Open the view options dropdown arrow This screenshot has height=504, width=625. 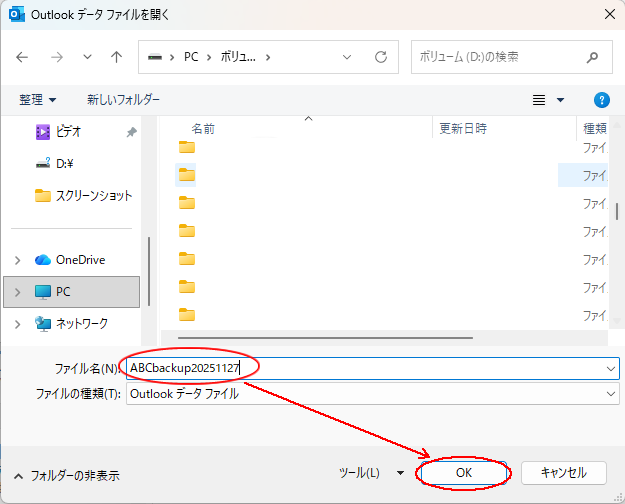(x=560, y=100)
